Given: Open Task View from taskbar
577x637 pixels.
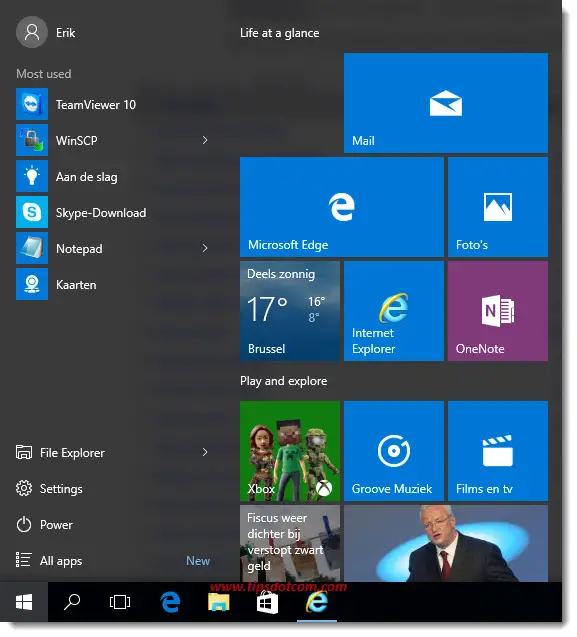Looking at the screenshot, I should 120,601.
